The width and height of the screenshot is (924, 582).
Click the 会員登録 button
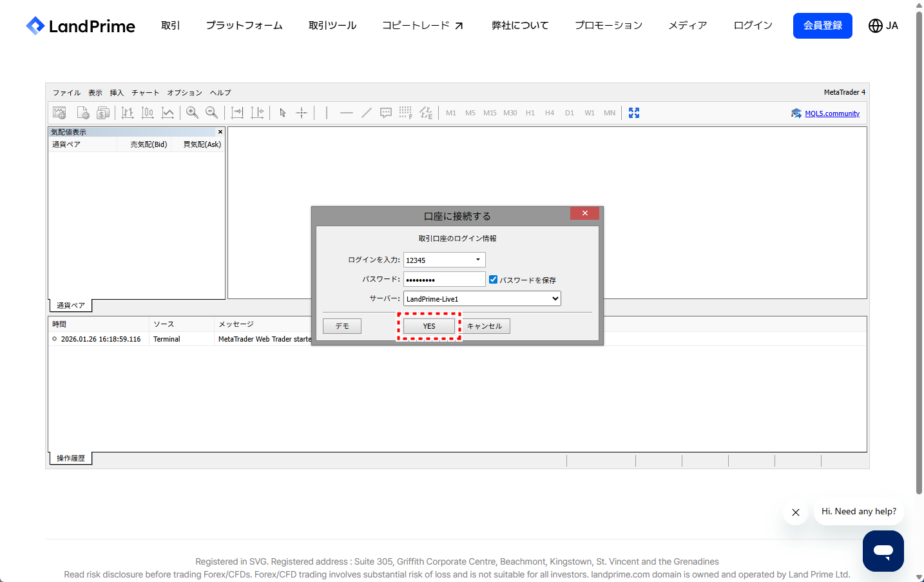coord(823,26)
